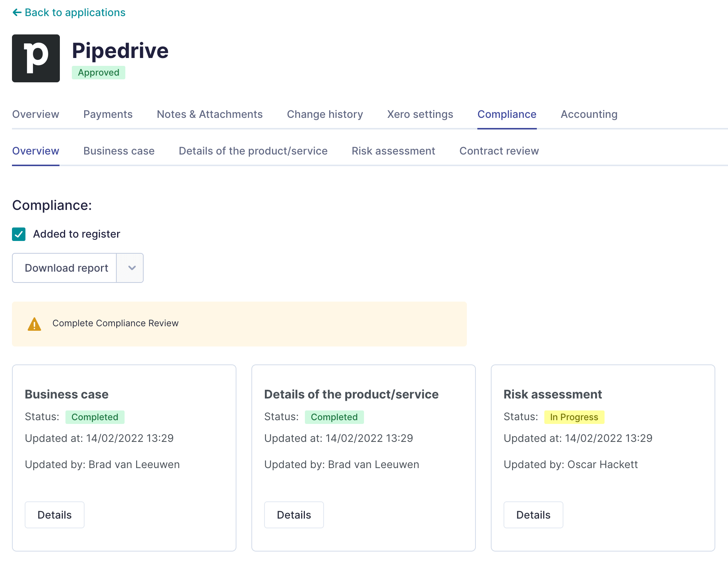Switch to the Risk assessment sub-tab

393,151
